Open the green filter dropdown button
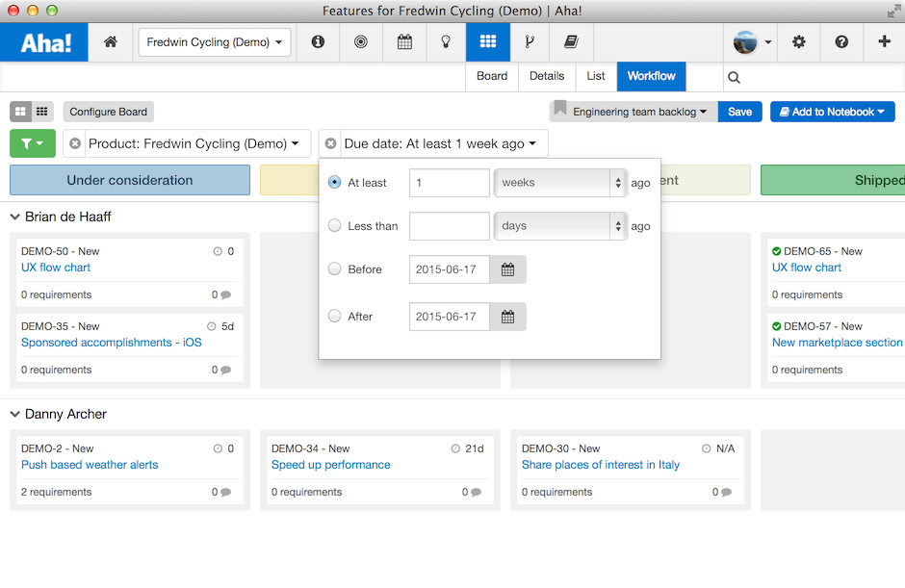This screenshot has height=588, width=905. [x=33, y=143]
